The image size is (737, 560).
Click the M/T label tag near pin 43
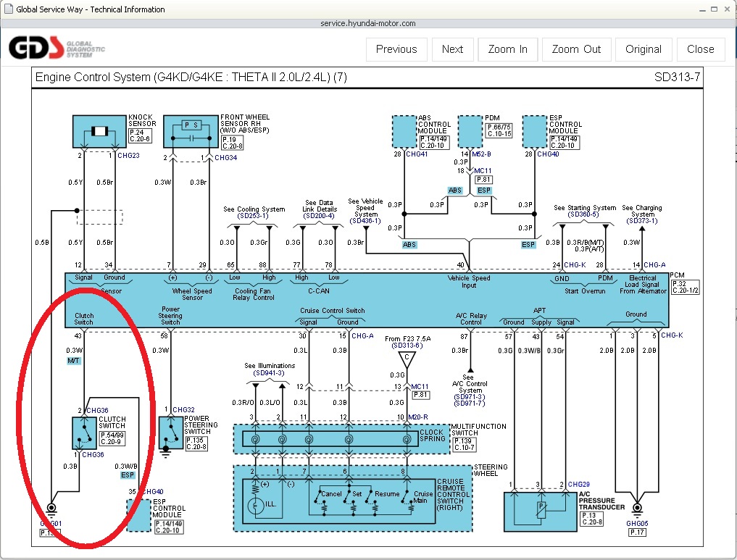tap(73, 361)
